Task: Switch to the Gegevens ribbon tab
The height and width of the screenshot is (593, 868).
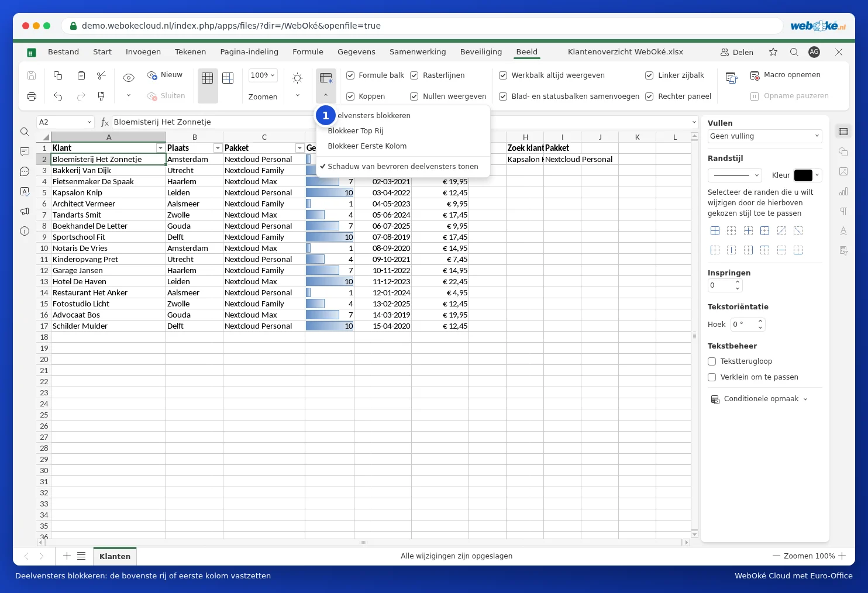Action: pyautogui.click(x=356, y=52)
